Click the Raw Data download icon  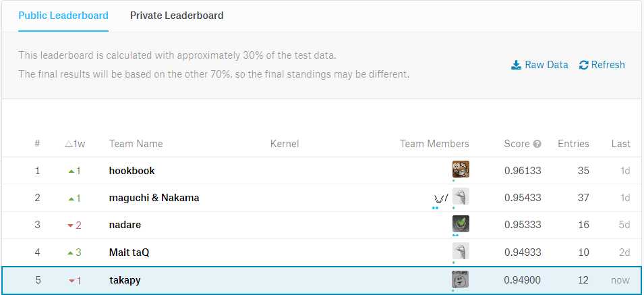(517, 65)
